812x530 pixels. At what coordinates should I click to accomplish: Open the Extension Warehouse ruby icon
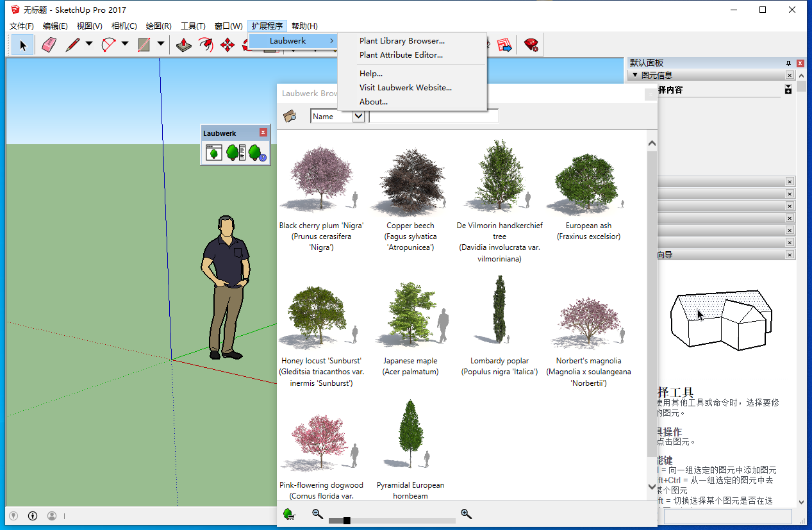coord(531,44)
